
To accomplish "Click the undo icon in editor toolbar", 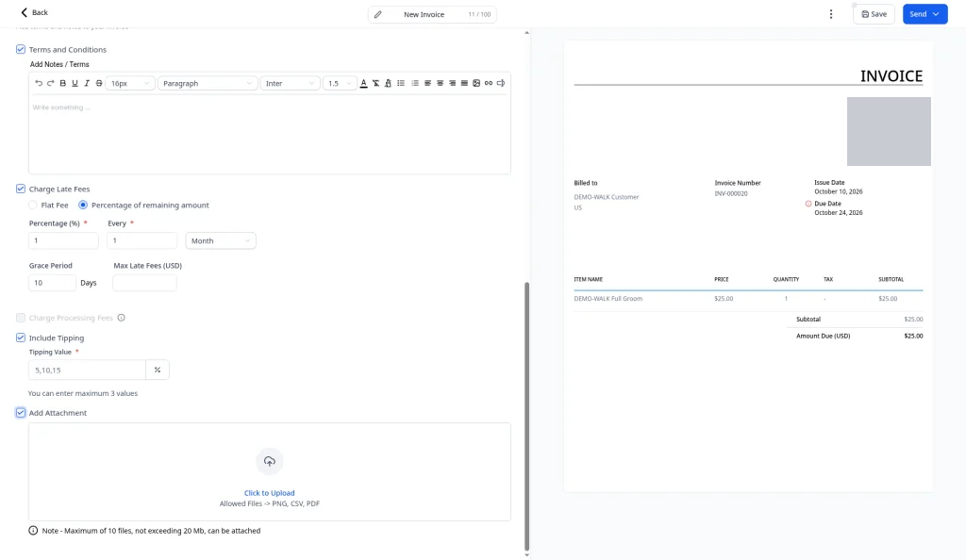I will (x=39, y=83).
